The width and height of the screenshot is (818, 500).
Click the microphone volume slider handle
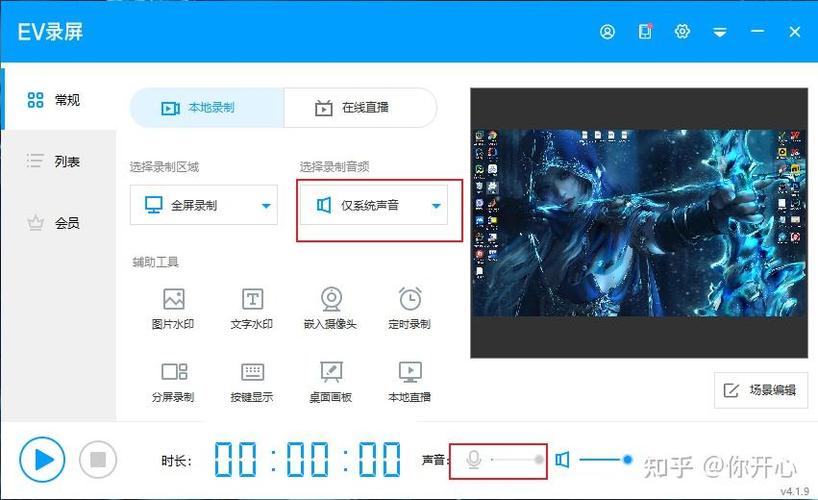point(539,460)
